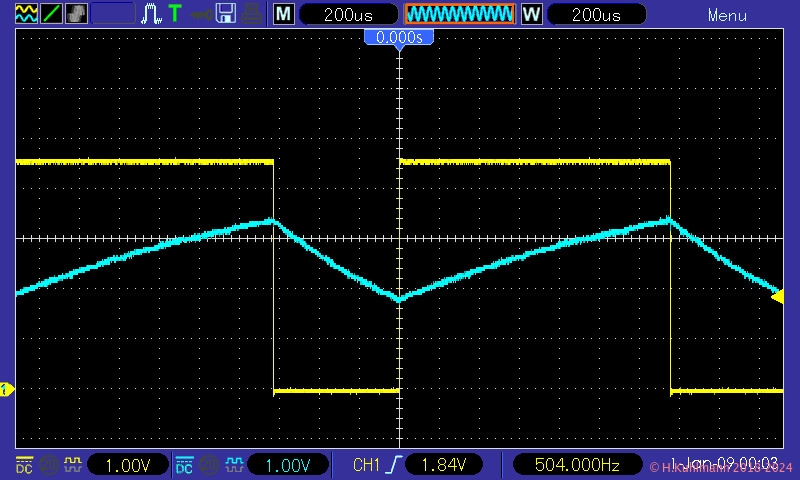The height and width of the screenshot is (480, 800).
Task: Open the Menu in the top right
Action: coord(727,15)
